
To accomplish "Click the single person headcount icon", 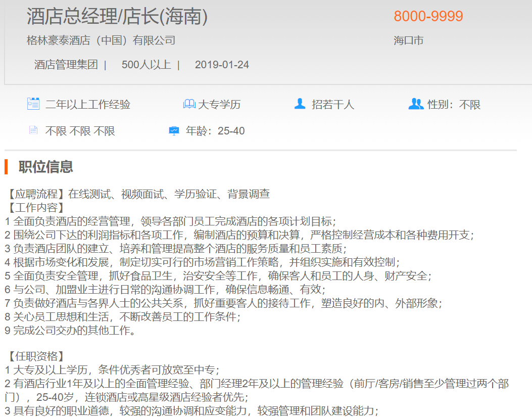I will (300, 104).
